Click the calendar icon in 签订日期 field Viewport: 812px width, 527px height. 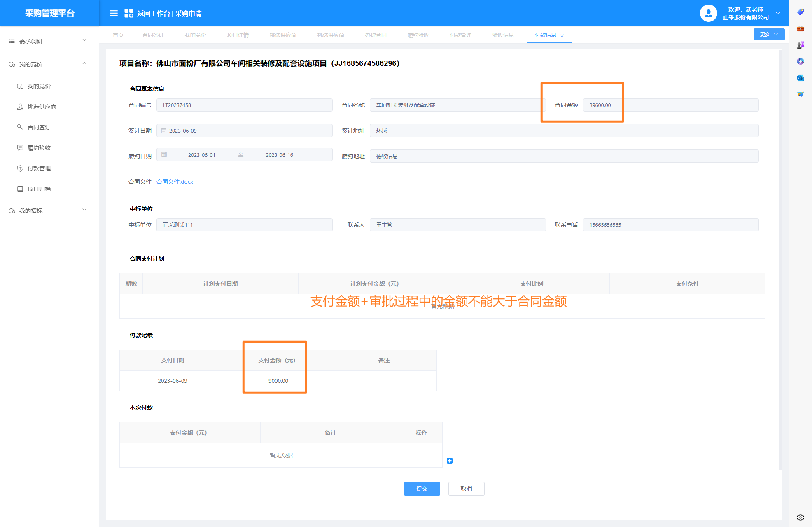click(164, 131)
